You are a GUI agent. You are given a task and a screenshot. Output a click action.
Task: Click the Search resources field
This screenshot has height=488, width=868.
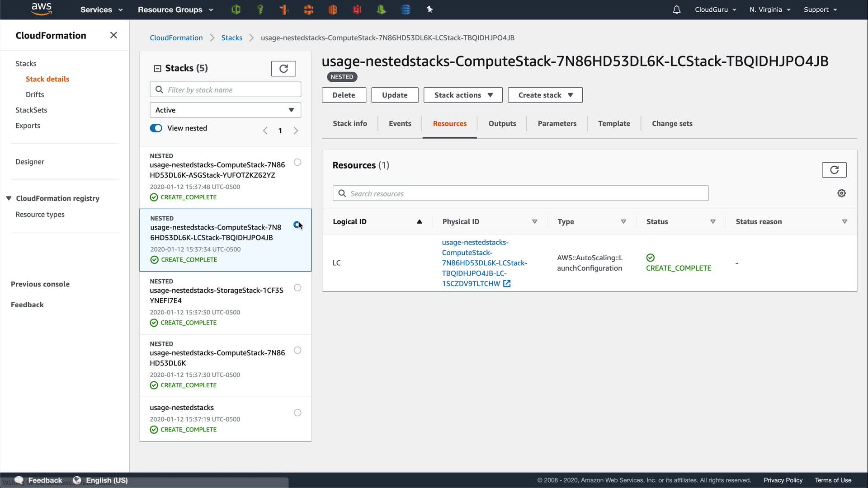(x=524, y=193)
